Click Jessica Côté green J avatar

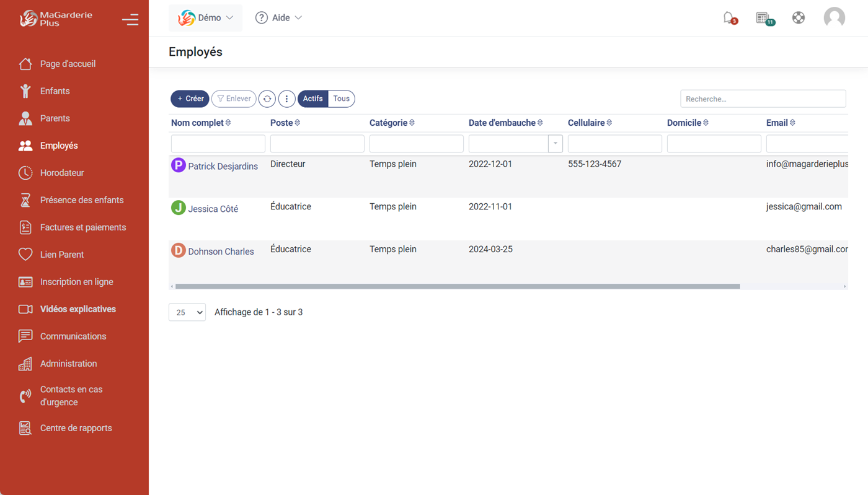coord(179,208)
